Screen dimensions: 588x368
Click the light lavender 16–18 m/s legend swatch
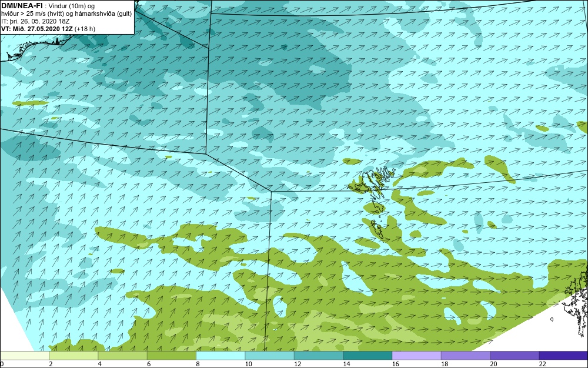(417, 356)
